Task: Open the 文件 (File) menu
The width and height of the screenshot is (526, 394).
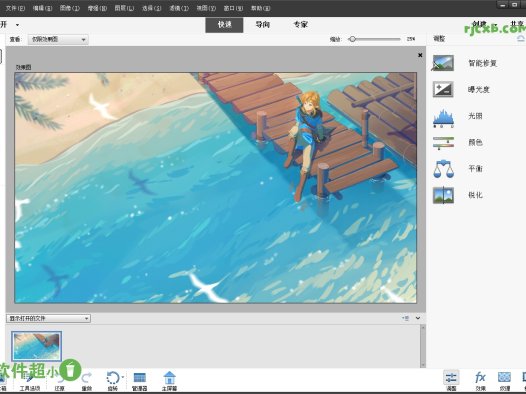Action: tap(15, 8)
